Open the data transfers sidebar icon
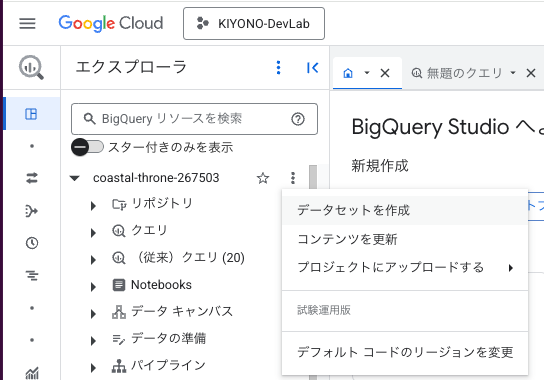 (32, 178)
